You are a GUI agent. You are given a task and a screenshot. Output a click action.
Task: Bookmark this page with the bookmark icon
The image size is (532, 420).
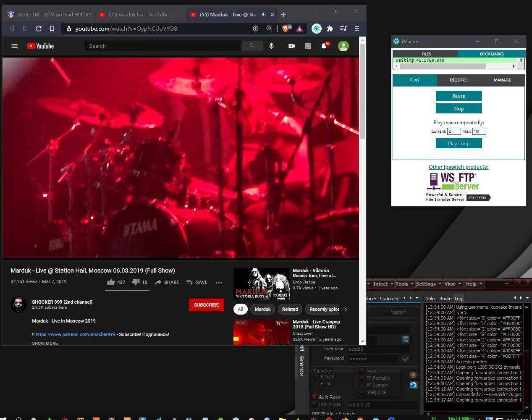pyautogui.click(x=52, y=29)
